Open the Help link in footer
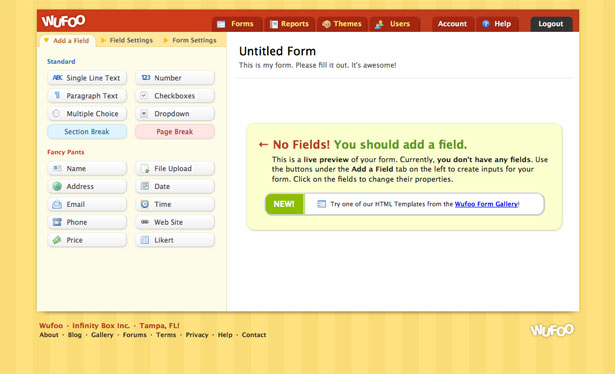Image resolution: width=615 pixels, height=374 pixels. pos(225,335)
